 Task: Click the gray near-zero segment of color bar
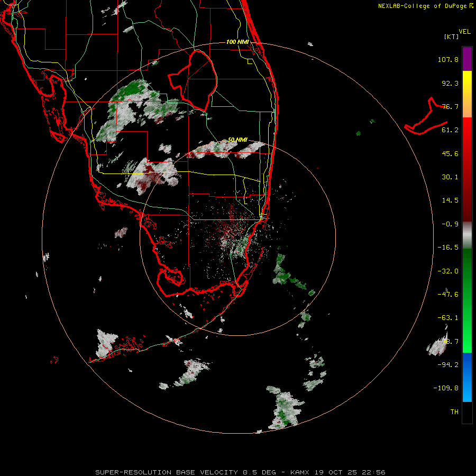pos(467,235)
